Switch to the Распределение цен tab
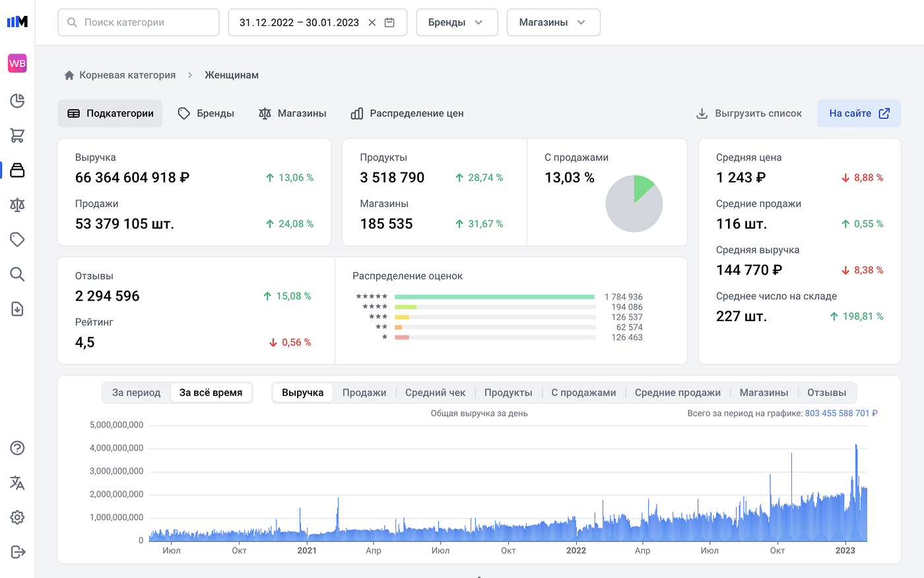924x578 pixels. click(407, 114)
